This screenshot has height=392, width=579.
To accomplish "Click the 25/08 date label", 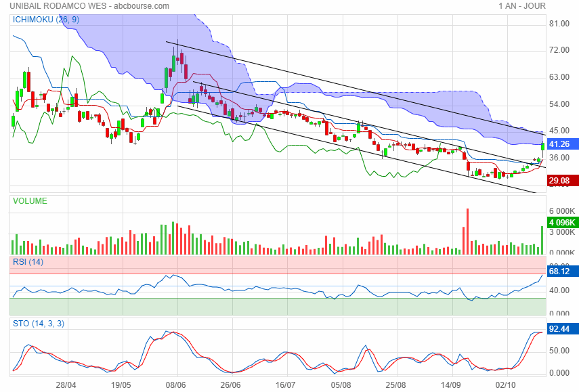I will coord(395,385).
